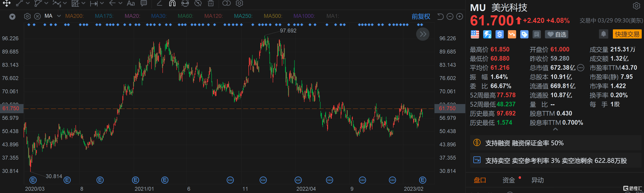Open drawing toolbar settings gear

point(240,3)
